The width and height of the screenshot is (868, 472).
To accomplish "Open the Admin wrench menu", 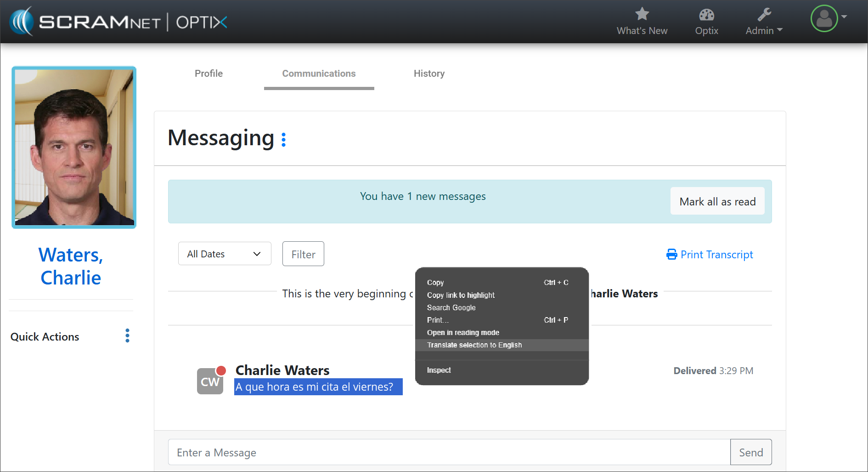I will click(764, 22).
